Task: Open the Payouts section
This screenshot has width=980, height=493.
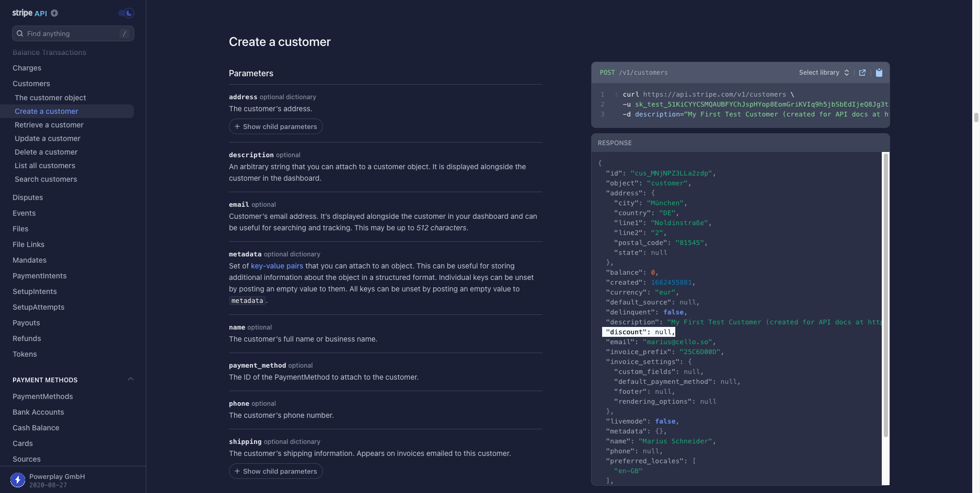Action: (x=26, y=323)
